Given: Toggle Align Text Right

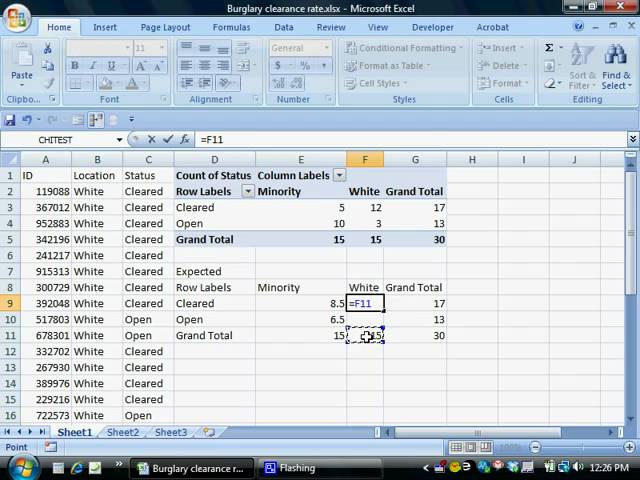Looking at the screenshot, I should [223, 66].
